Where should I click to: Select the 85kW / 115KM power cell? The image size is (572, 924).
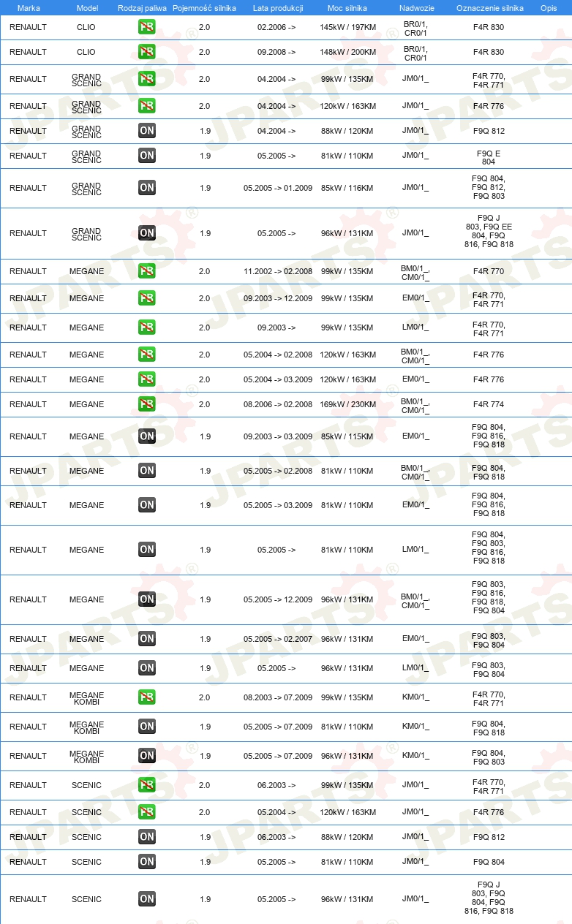[348, 436]
